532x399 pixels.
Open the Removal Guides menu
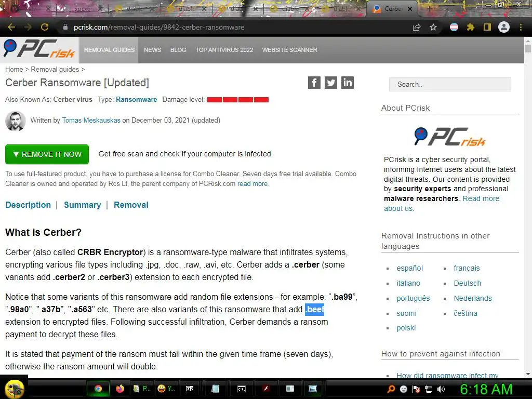(x=109, y=50)
